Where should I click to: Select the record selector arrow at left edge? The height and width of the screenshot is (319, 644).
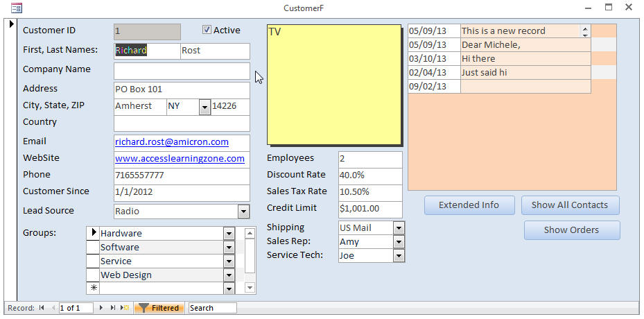10,25
